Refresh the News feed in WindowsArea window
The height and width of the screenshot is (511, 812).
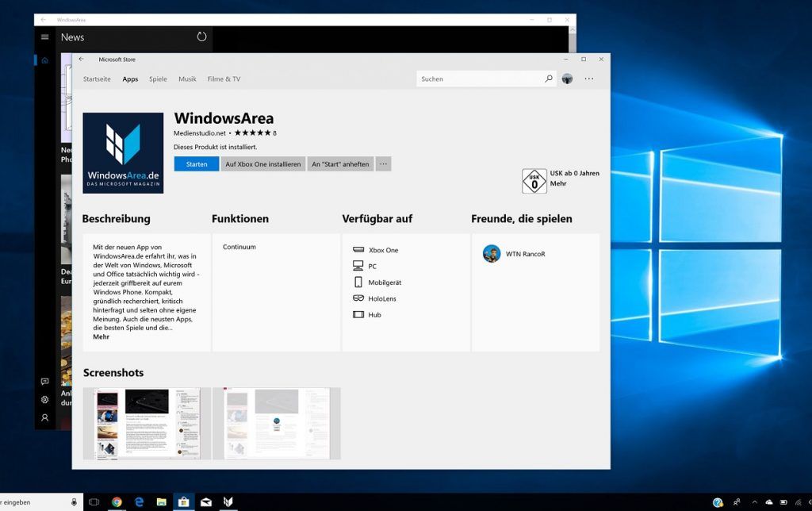(x=201, y=36)
